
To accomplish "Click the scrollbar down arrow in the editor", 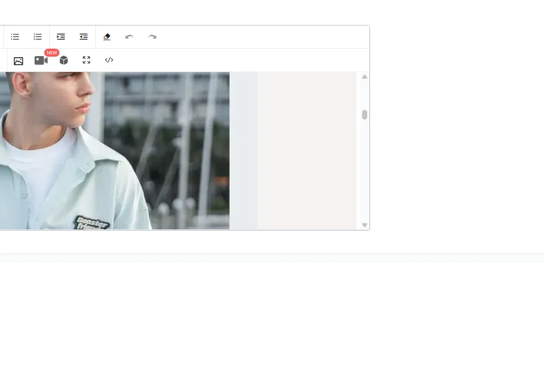I will (x=364, y=225).
